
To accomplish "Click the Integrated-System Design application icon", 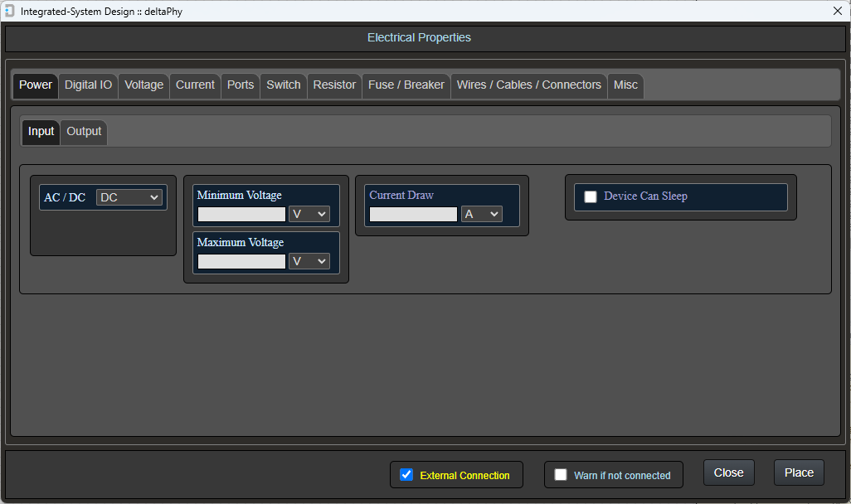I will [10, 11].
